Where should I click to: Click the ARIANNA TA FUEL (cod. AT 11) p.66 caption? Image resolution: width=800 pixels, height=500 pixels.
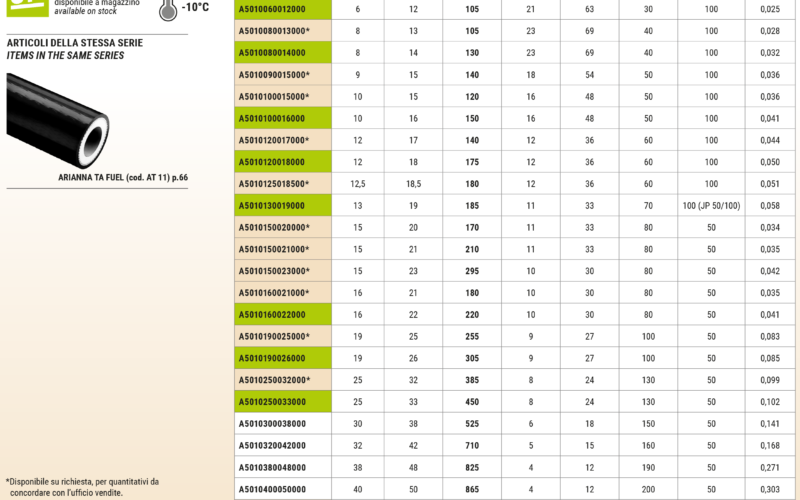(123, 176)
